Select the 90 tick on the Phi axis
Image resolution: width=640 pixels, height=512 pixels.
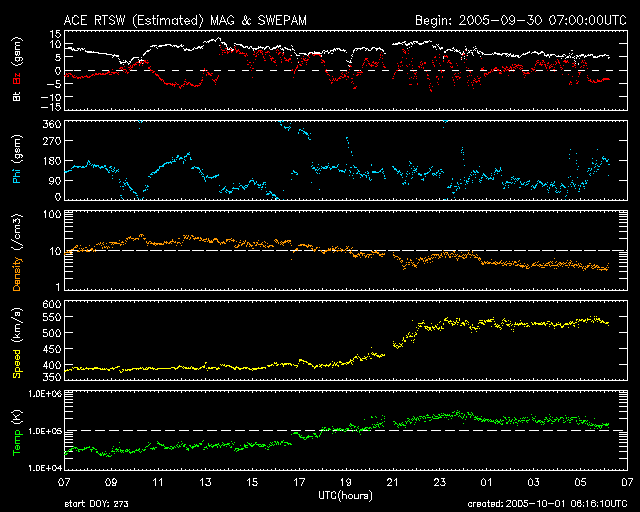tap(55, 181)
